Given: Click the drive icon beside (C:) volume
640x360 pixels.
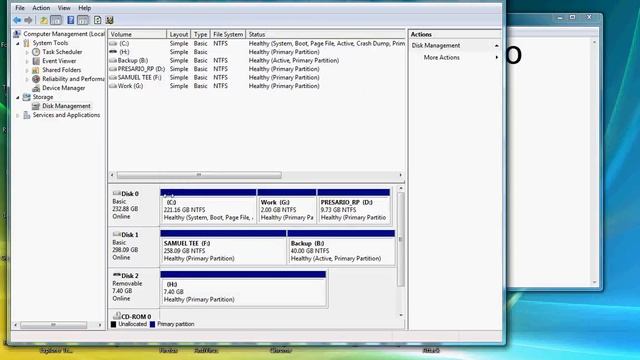Looking at the screenshot, I should pos(113,43).
